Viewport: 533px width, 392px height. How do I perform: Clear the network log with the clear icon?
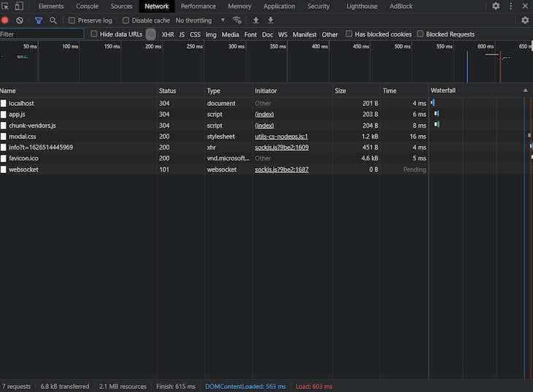click(x=20, y=20)
